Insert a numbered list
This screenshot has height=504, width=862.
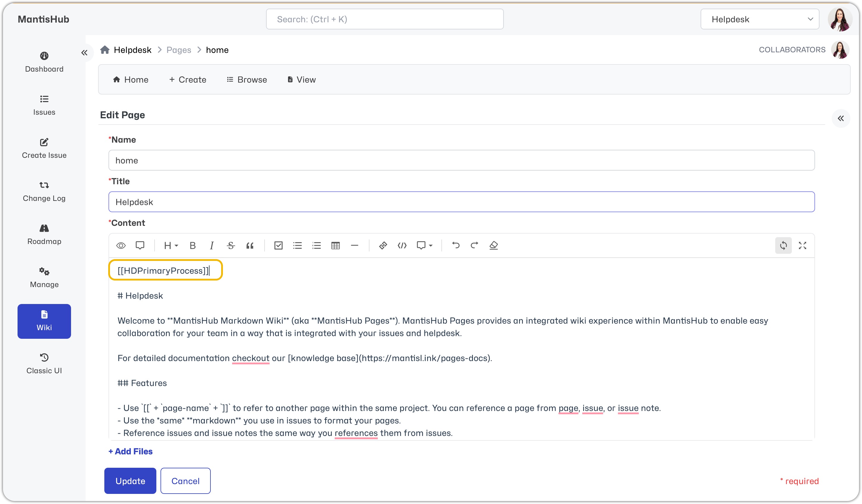pos(317,245)
